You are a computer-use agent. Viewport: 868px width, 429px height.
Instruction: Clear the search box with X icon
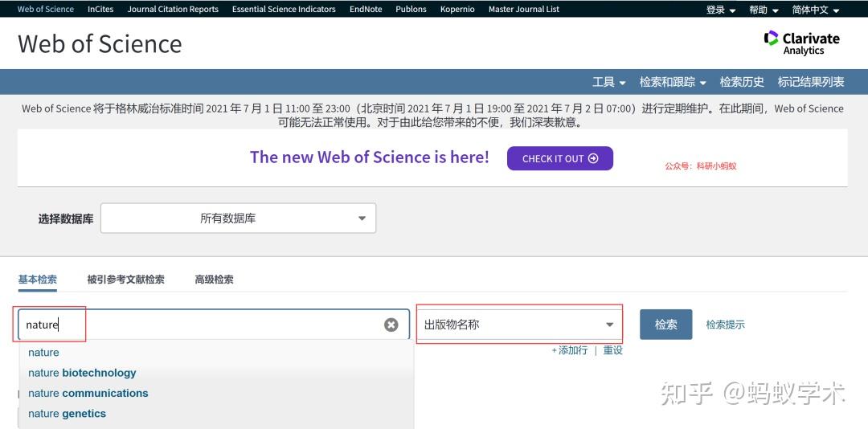pos(391,325)
